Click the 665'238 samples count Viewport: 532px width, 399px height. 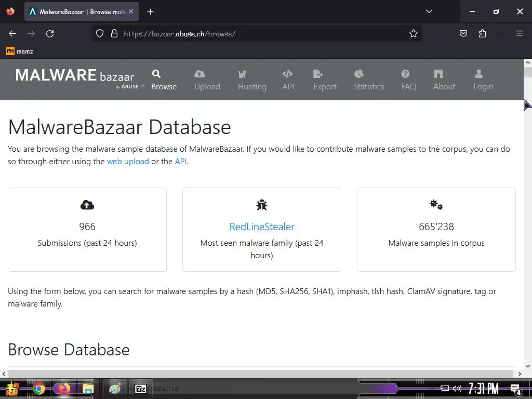[436, 227]
